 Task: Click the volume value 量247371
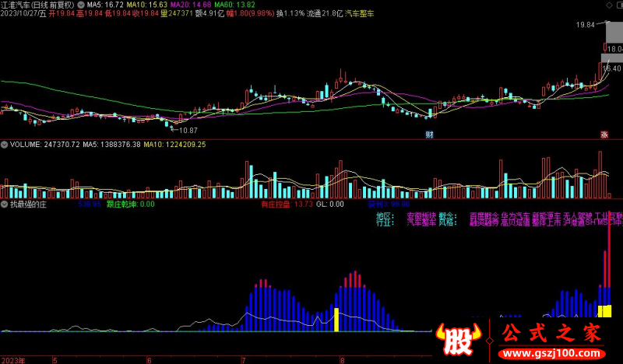click(177, 13)
